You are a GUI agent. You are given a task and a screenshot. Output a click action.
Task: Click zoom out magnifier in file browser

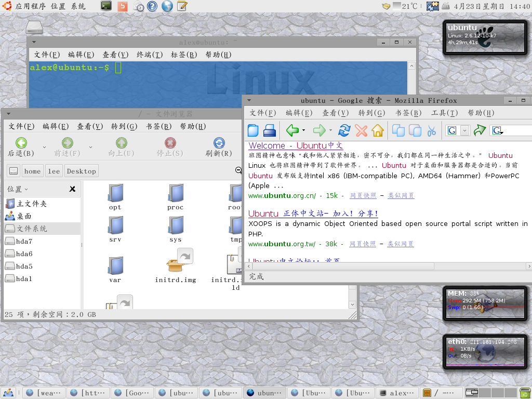tap(238, 170)
